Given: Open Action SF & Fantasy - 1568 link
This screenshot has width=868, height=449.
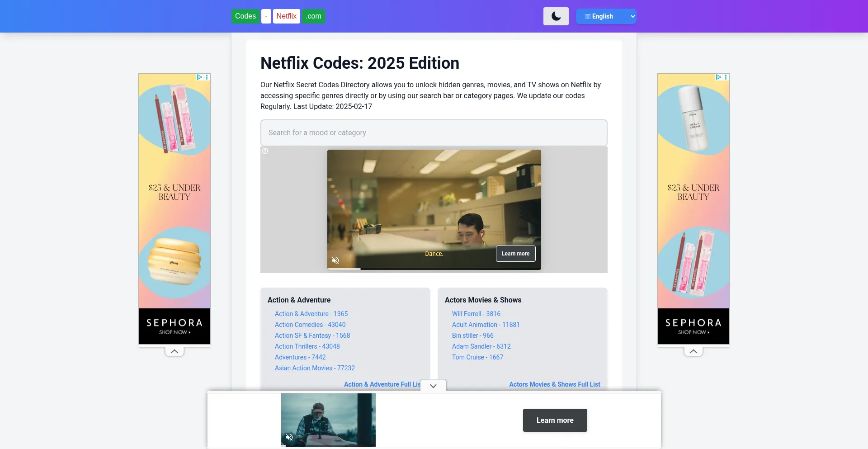Looking at the screenshot, I should point(312,336).
